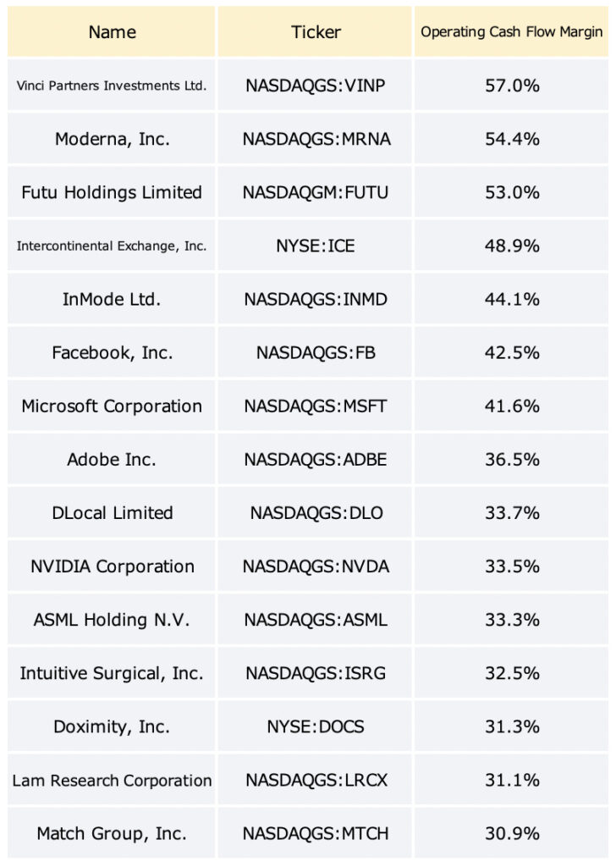Click Adobe Inc. margin value 36.5%
This screenshot has height=867, width=616.
(x=512, y=460)
